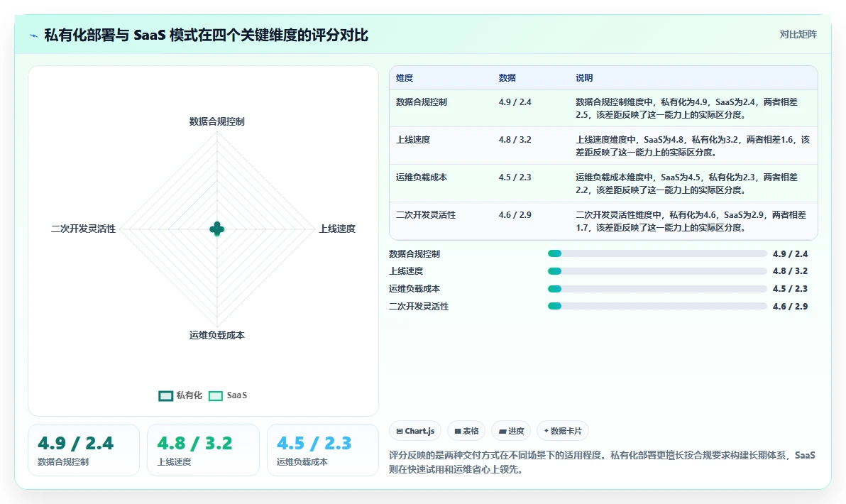The height and width of the screenshot is (504, 846).
Task: Open the 4.9 / 2.4 数据合规控制 card
Action: pyautogui.click(x=84, y=450)
